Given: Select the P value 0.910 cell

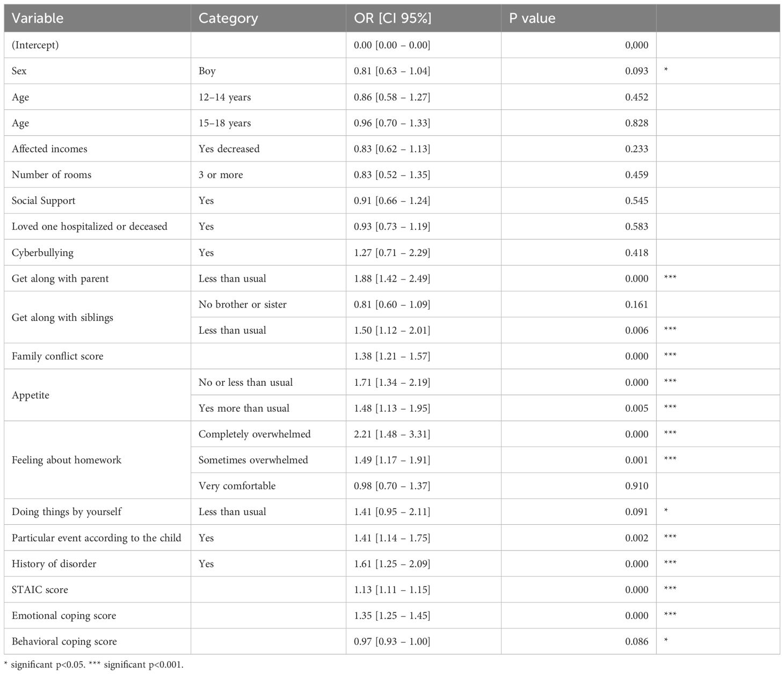Looking at the screenshot, I should pos(636,486).
